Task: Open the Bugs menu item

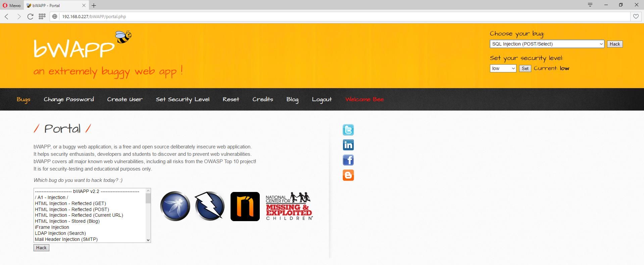Action: point(23,100)
